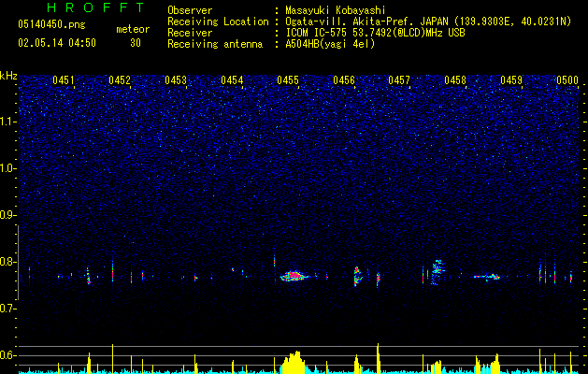Click the large meteor echo near 0455
This screenshot has height=374, width=588.
(x=294, y=276)
